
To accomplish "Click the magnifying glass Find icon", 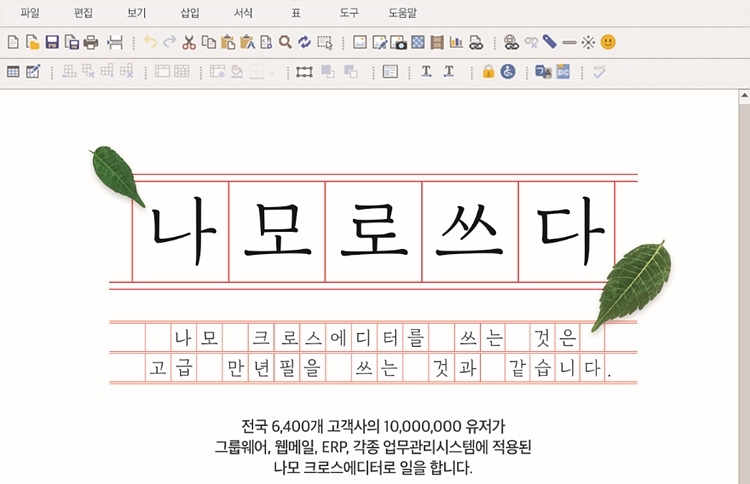I will [285, 42].
